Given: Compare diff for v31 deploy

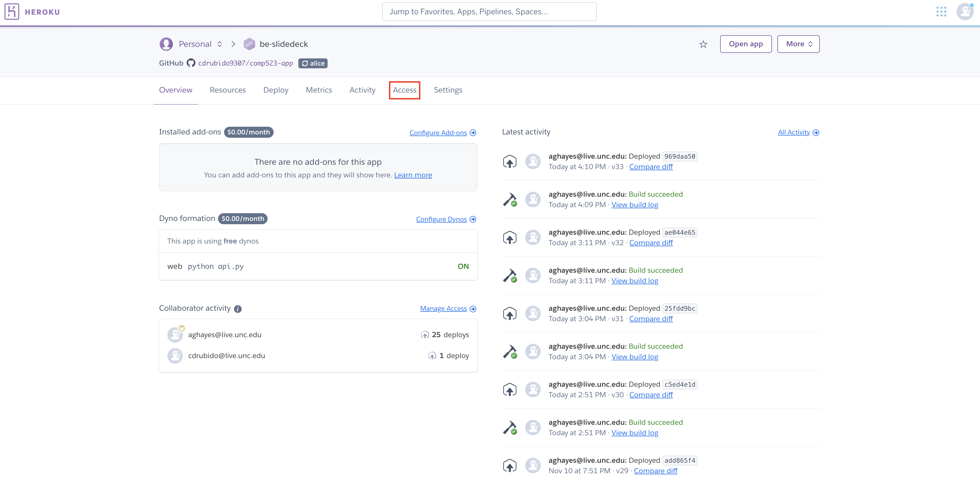Looking at the screenshot, I should coord(651,319).
